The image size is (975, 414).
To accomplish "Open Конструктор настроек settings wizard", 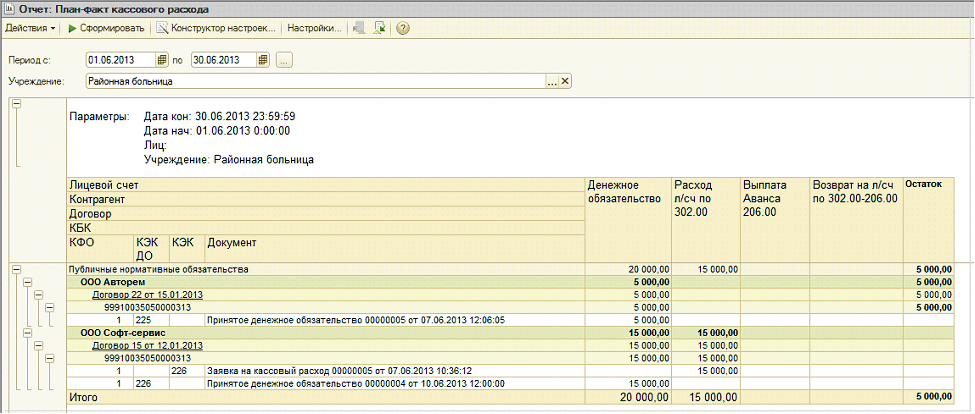I will pos(216,29).
